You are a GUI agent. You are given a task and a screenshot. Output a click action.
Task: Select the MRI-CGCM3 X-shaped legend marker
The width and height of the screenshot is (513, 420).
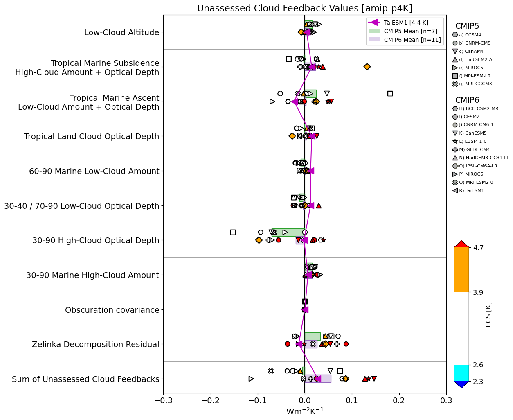click(455, 84)
